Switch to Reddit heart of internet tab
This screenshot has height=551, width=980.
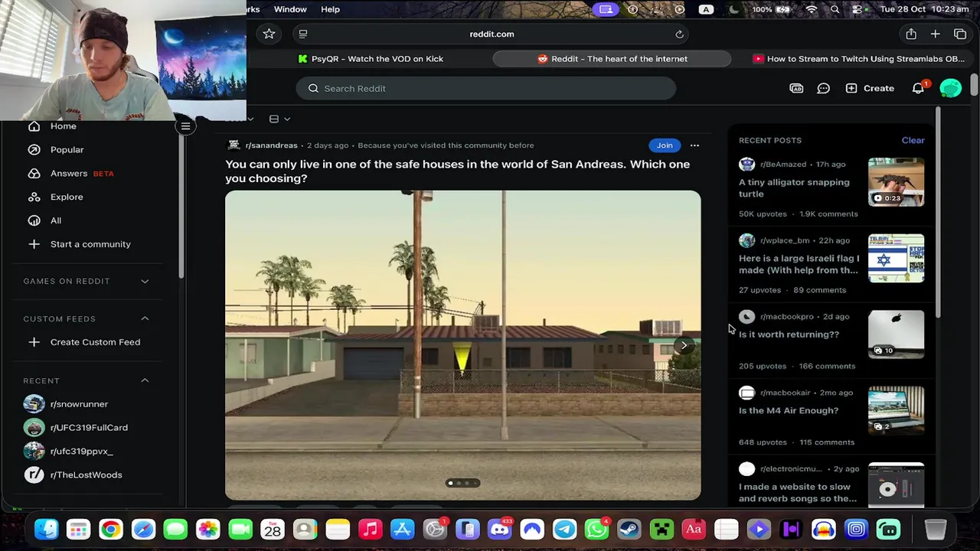coord(612,59)
